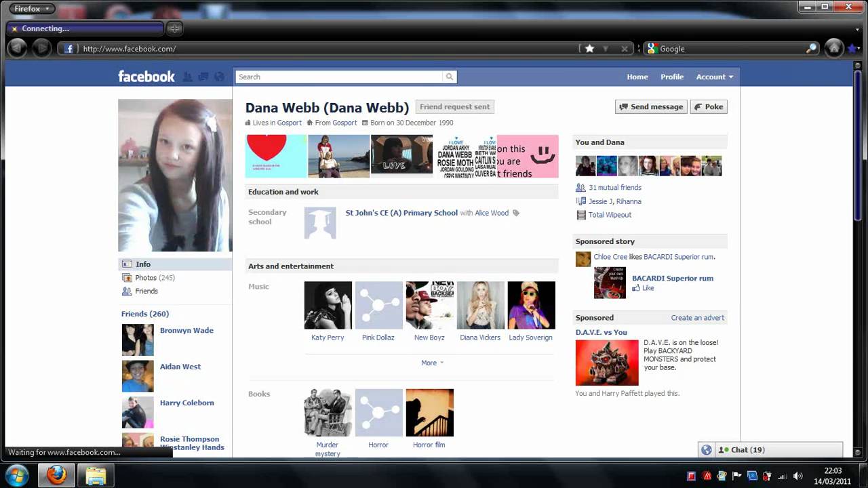Click Gosport link after Lives in

pos(290,123)
